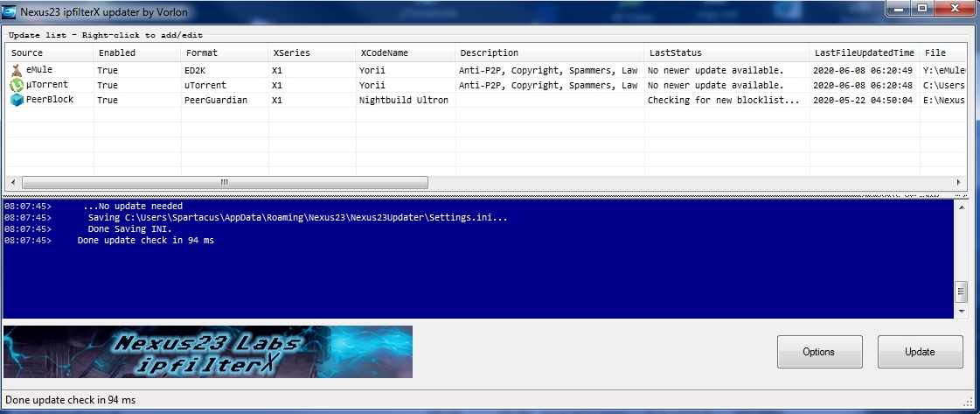Click the C:\Users file path cell
This screenshot has height=414, width=980.
[x=944, y=85]
